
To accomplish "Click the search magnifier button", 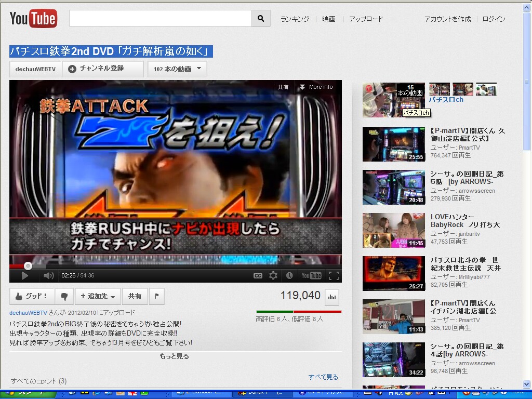I will 261,18.
